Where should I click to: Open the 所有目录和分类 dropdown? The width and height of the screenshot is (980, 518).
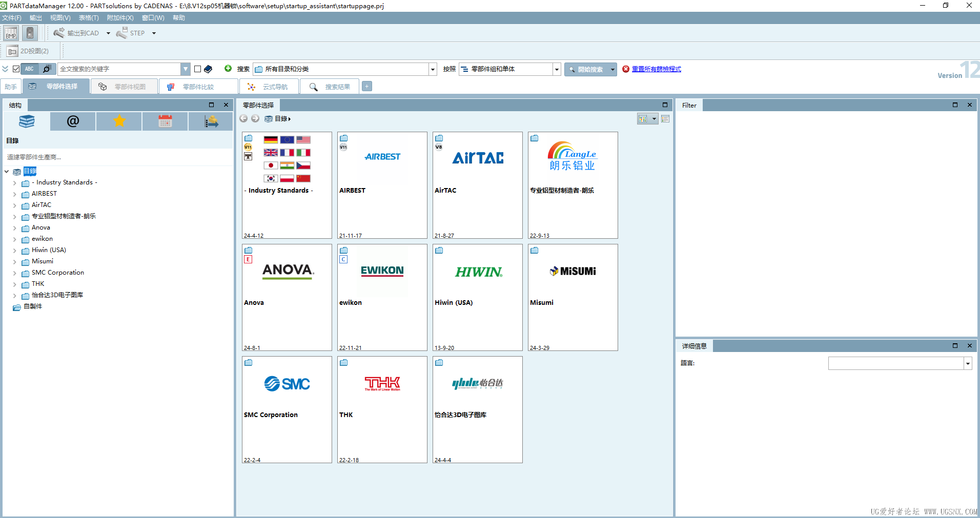coord(433,69)
